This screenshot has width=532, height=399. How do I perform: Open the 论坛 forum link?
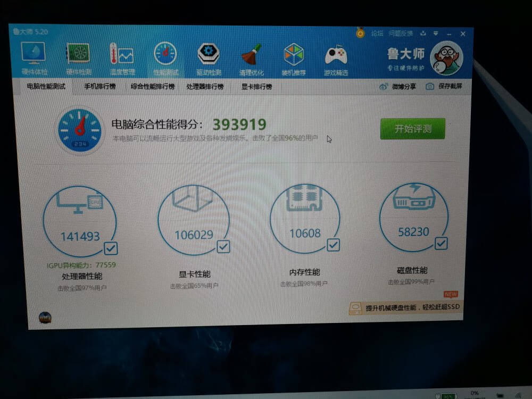click(x=377, y=33)
